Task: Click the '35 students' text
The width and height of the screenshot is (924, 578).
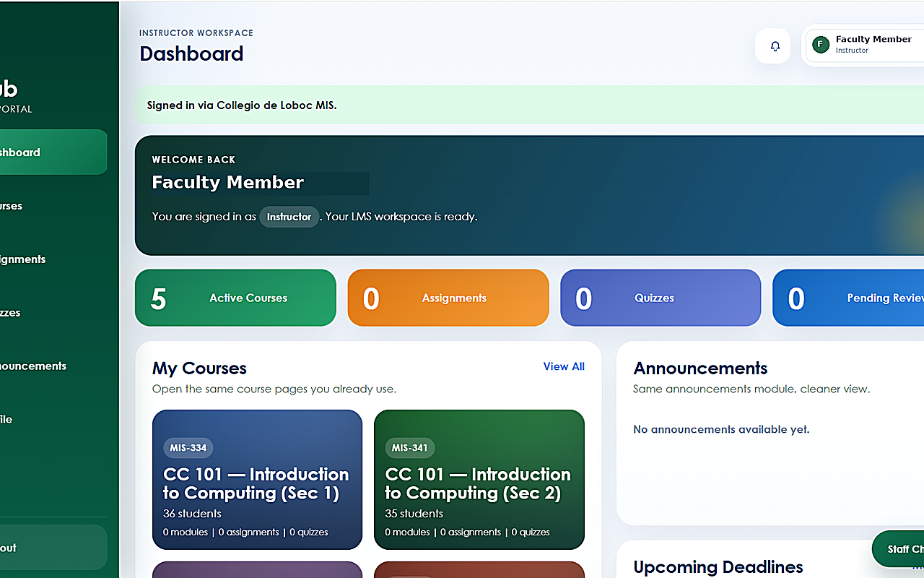Action: point(414,514)
